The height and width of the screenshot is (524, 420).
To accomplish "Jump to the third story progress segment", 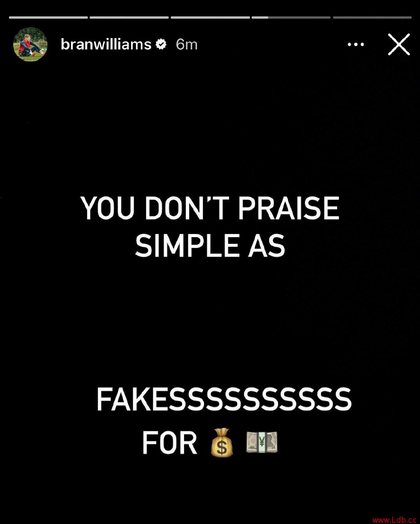I will click(210, 18).
